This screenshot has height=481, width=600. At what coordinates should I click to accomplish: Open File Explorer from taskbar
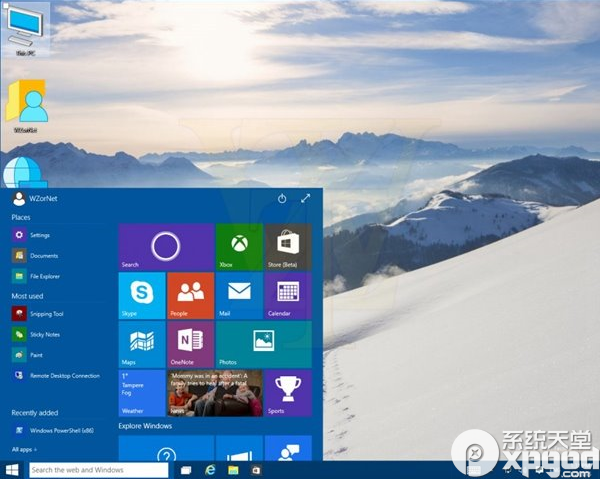click(233, 470)
